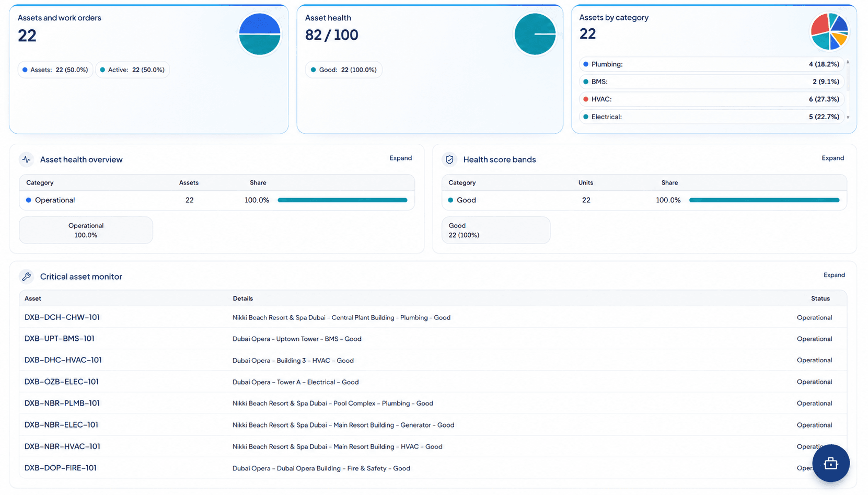Select the HVAC category row
Screen dimensions: 868x495
[x=711, y=99]
